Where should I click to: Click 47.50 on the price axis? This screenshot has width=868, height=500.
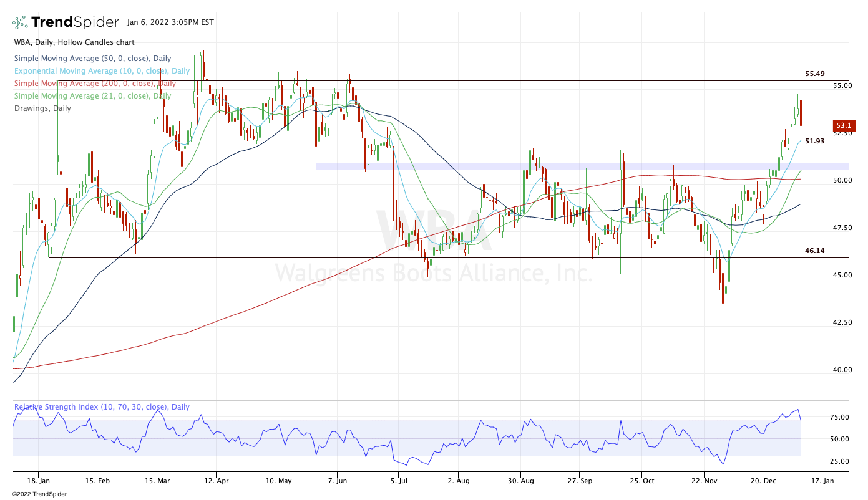(x=842, y=228)
